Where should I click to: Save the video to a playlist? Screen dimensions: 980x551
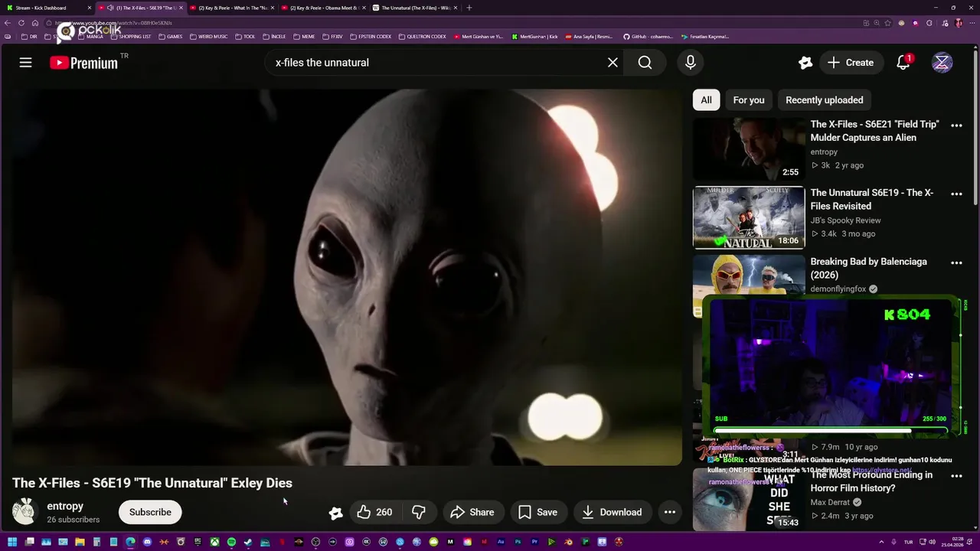click(x=538, y=512)
